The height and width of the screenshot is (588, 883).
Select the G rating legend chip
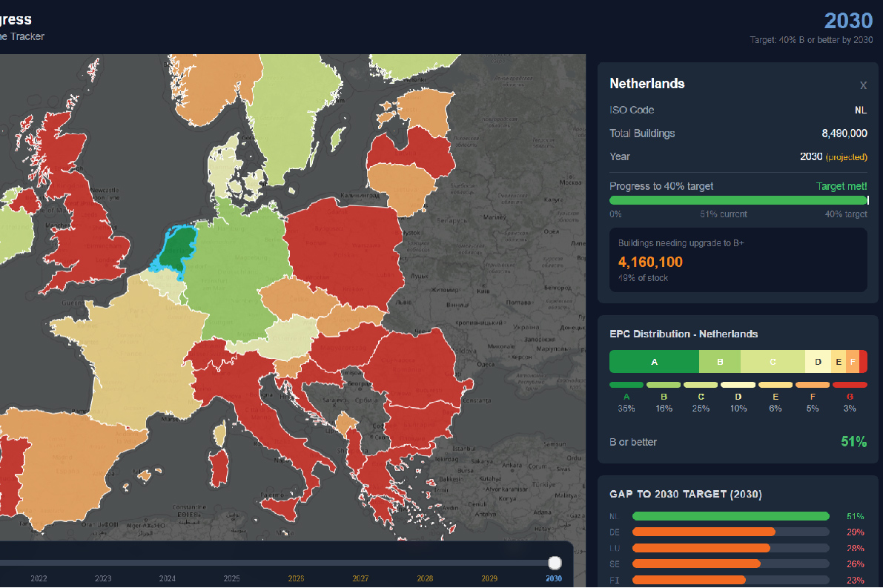[x=849, y=386]
